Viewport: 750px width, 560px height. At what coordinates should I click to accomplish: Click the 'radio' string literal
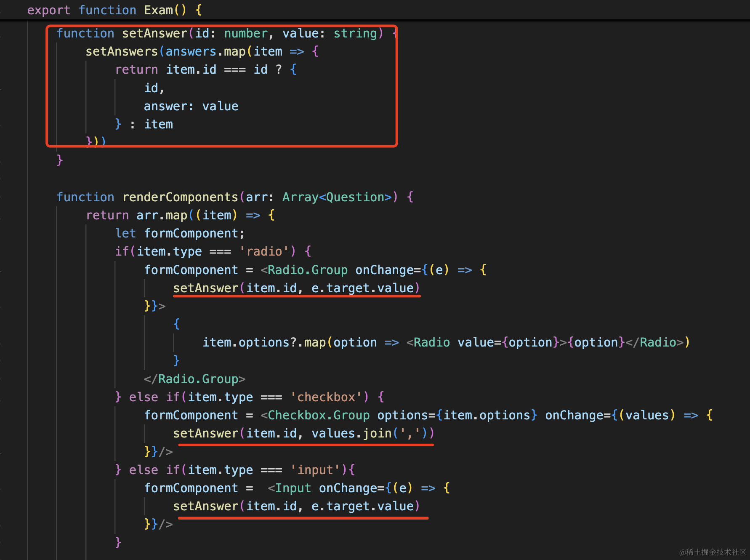[264, 251]
